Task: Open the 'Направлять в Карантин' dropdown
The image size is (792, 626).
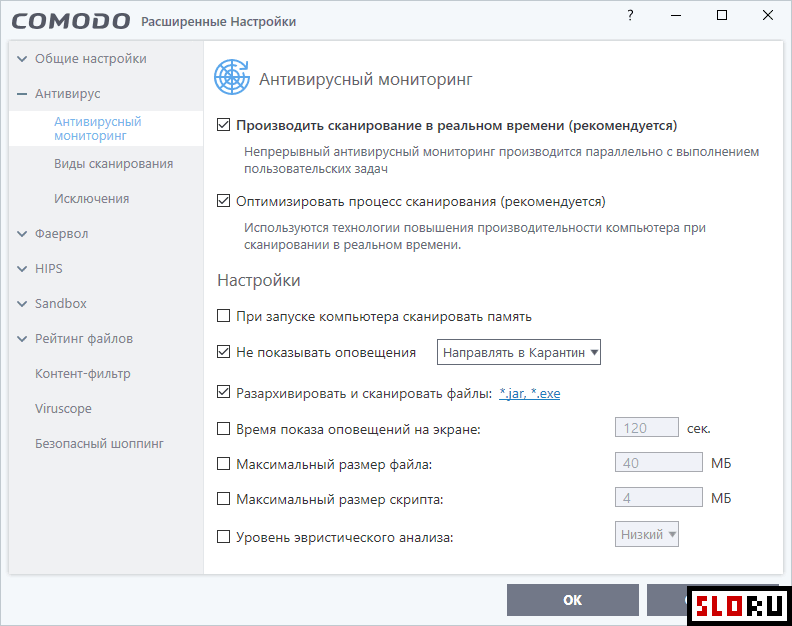Action: (519, 352)
